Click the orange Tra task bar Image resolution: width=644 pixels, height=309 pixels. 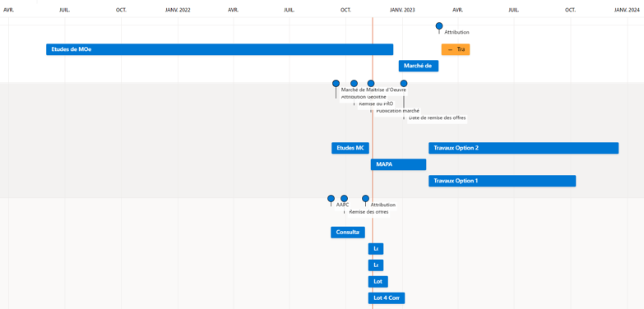tap(456, 49)
